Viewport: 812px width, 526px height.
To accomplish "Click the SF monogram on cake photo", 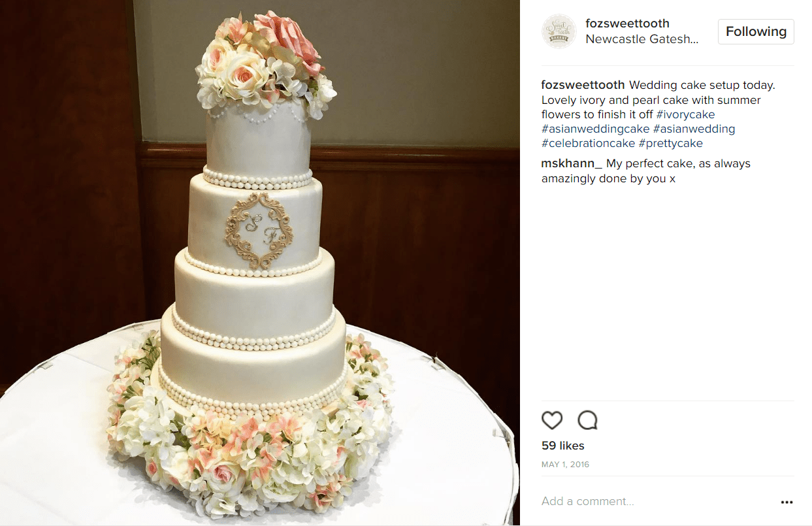I will (260, 230).
